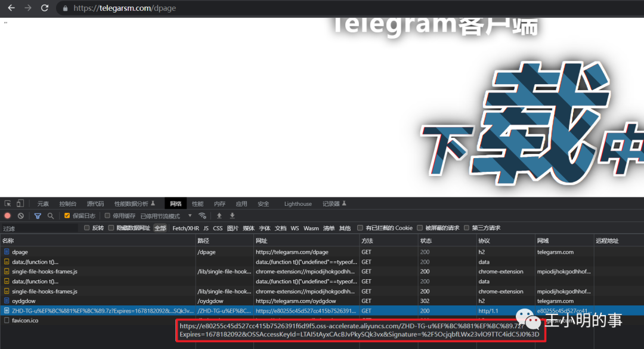Click the file icon beside favicon.ico
Viewport: 644px width, 349px height.
click(7, 320)
